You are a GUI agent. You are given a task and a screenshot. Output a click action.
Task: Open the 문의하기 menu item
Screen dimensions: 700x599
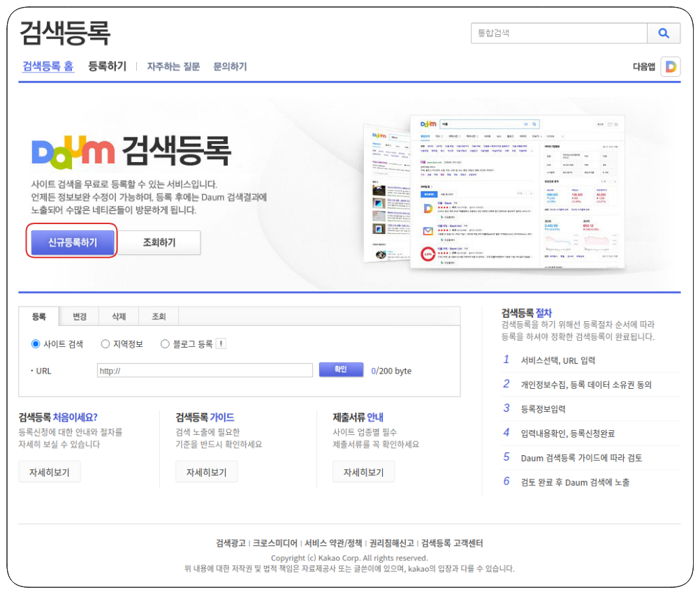[x=230, y=66]
